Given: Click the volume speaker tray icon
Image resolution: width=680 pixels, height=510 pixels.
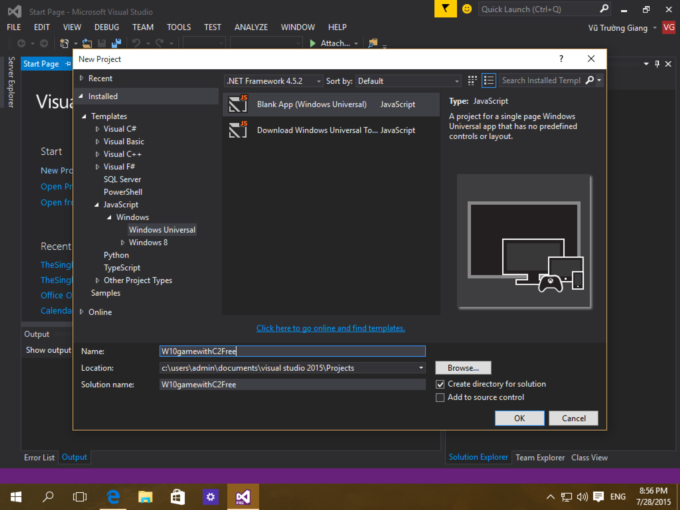Looking at the screenshot, I should point(582,497).
